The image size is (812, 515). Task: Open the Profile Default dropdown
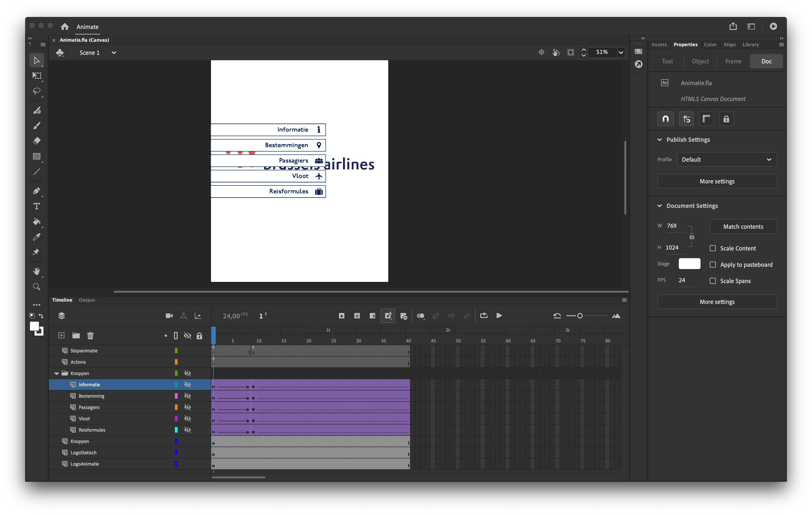726,159
